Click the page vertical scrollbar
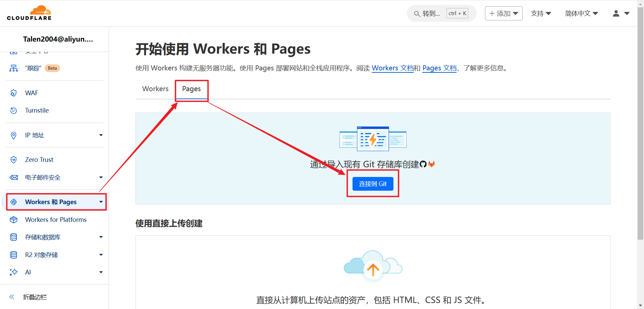644x309 pixels. click(640, 134)
